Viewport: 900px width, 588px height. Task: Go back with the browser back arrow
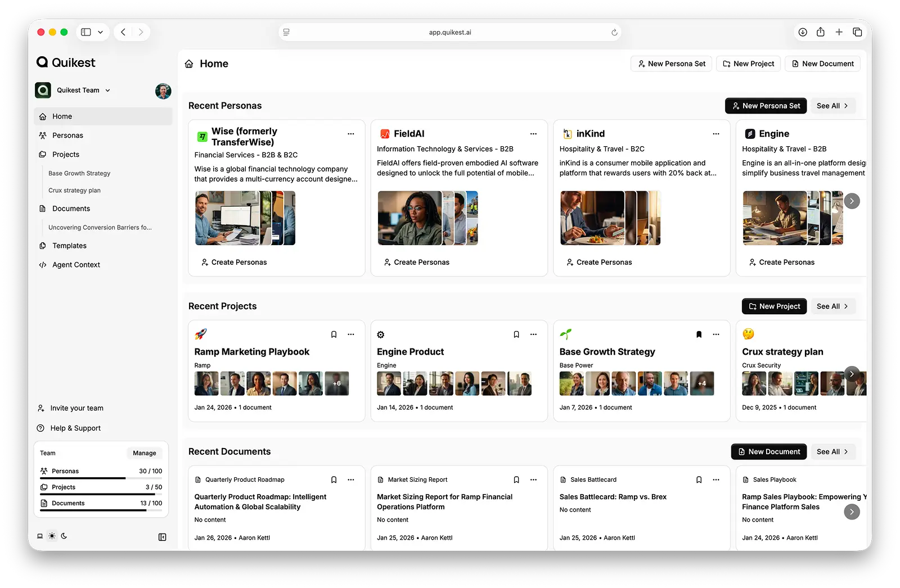(x=123, y=32)
